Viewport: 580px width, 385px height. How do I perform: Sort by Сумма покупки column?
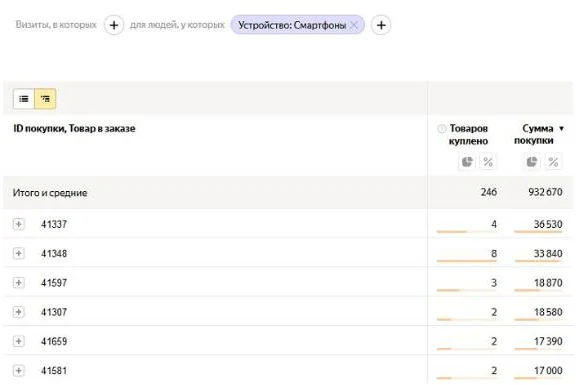tap(534, 134)
